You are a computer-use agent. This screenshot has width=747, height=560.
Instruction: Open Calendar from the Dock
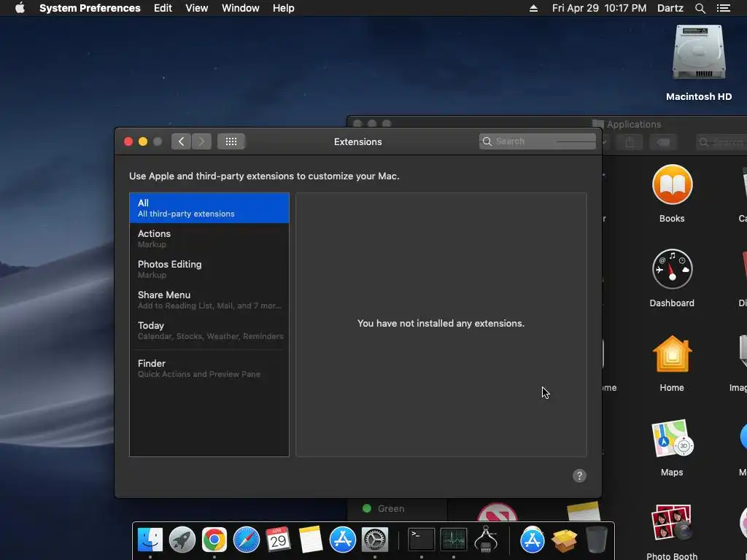pos(278,540)
